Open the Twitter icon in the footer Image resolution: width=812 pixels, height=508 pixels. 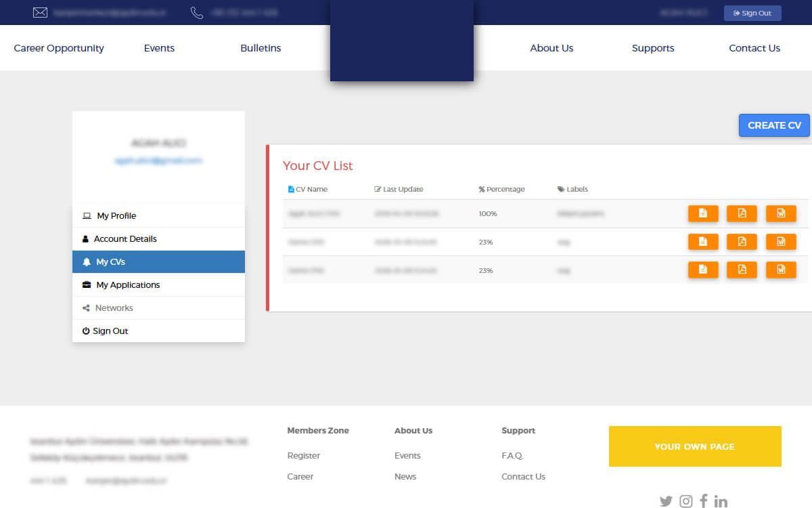[666, 501]
